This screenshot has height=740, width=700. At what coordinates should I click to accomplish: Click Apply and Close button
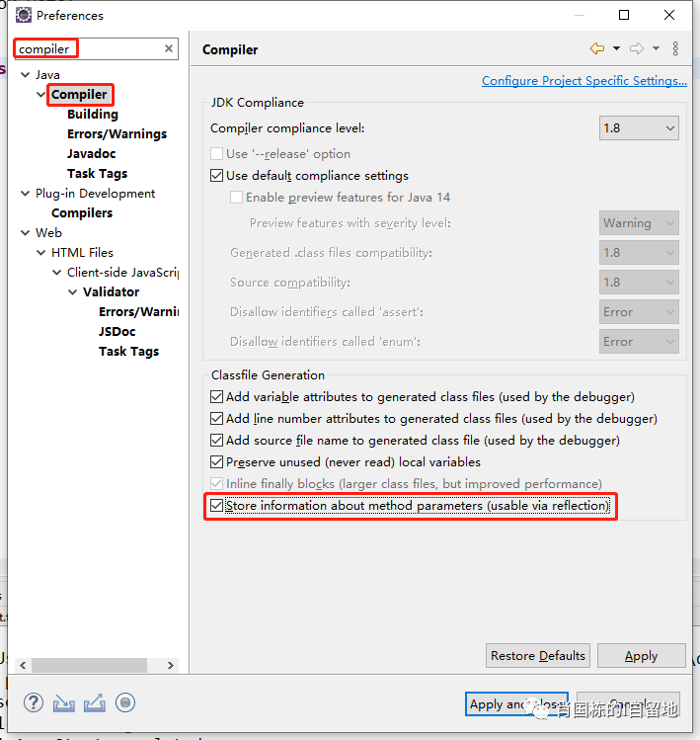click(x=516, y=704)
